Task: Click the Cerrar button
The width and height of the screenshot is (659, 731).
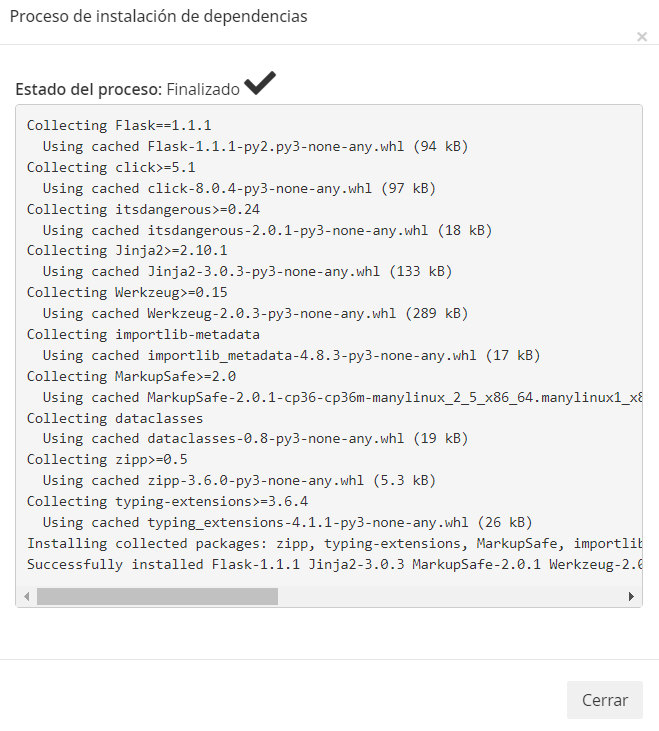Action: point(604,700)
